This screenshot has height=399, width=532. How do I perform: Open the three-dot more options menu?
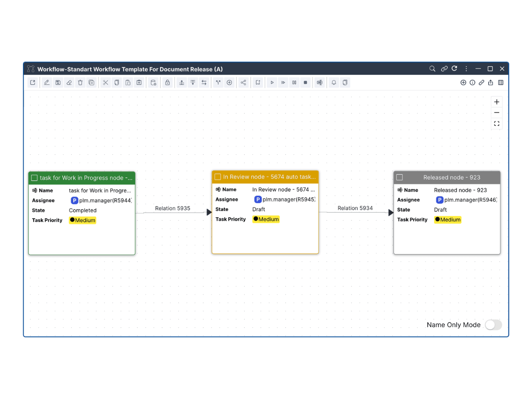[x=466, y=69]
